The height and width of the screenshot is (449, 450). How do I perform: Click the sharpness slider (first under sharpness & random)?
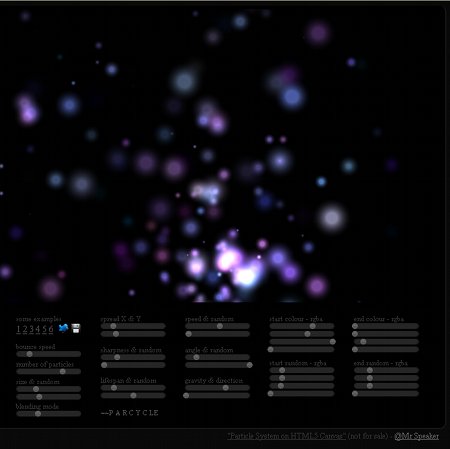pos(133,357)
